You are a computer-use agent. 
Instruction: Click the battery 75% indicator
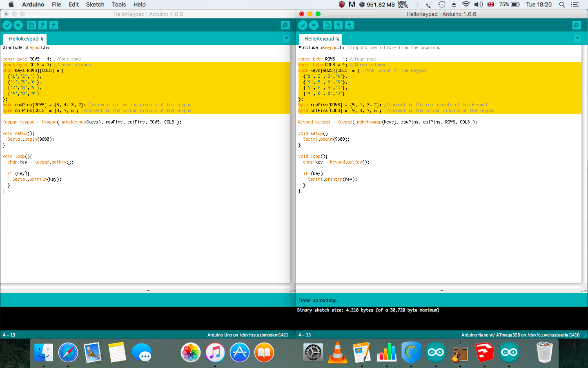510,4
